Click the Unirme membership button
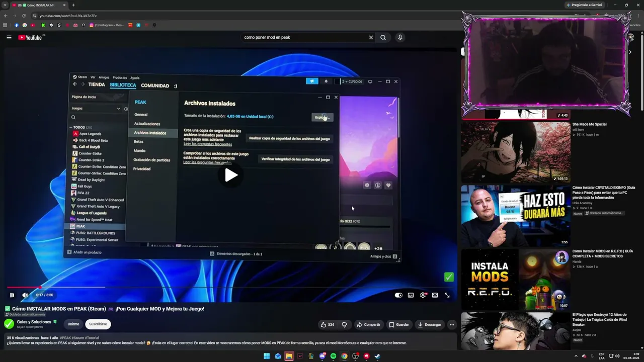Image resolution: width=644 pixels, height=362 pixels. [73, 324]
